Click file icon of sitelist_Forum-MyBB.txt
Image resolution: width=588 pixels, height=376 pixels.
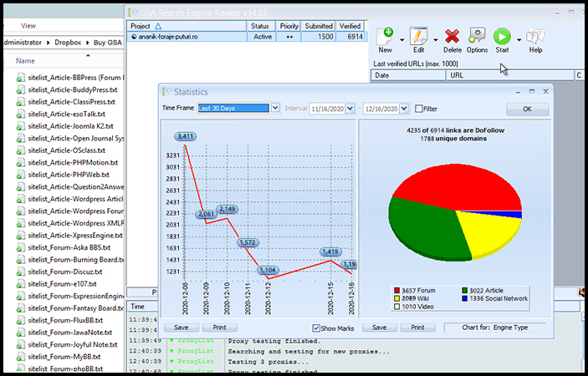[20, 357]
